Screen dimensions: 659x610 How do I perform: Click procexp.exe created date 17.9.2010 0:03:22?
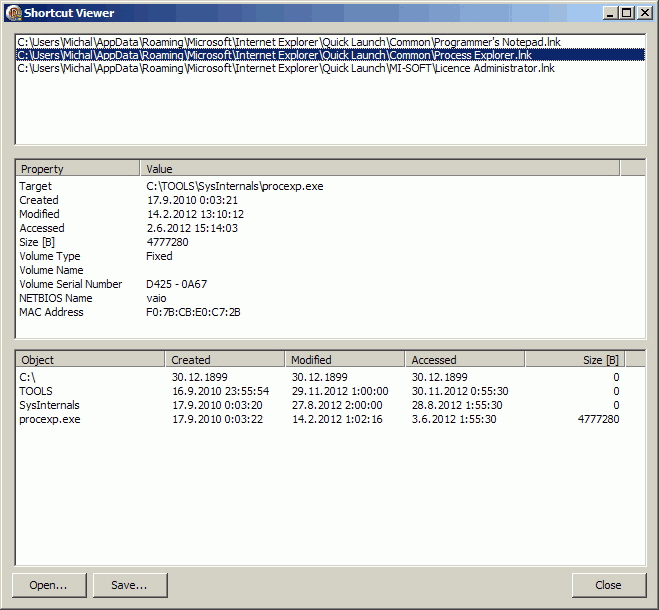click(217, 419)
